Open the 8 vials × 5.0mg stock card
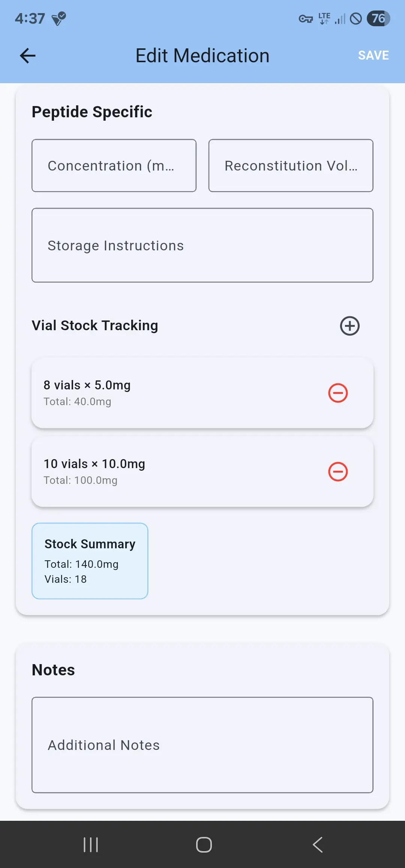Viewport: 405px width, 868px height. [169, 393]
